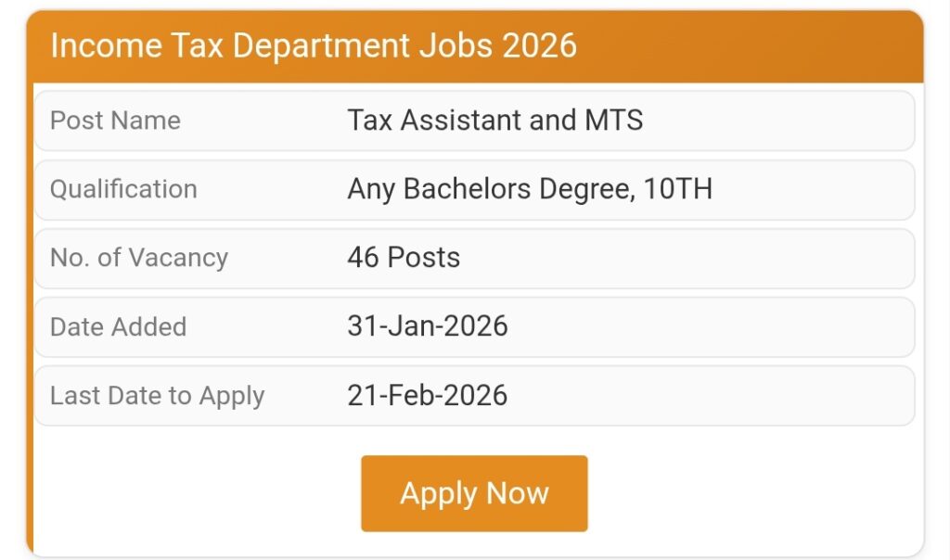This screenshot has height=560, width=950.
Task: Select the Qualification label
Action: 123,189
